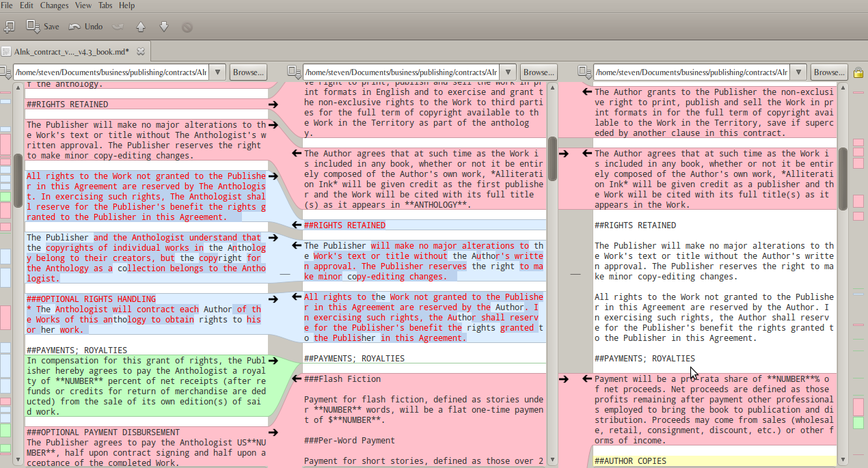The width and height of the screenshot is (868, 468).
Task: Open the left pane file path dropdown
Action: tap(217, 72)
